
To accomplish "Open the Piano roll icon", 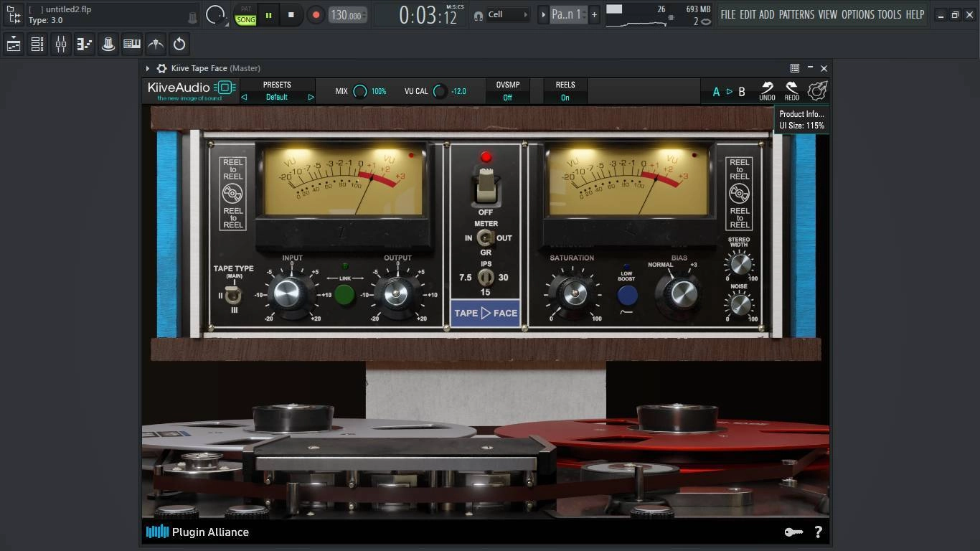I will (85, 44).
